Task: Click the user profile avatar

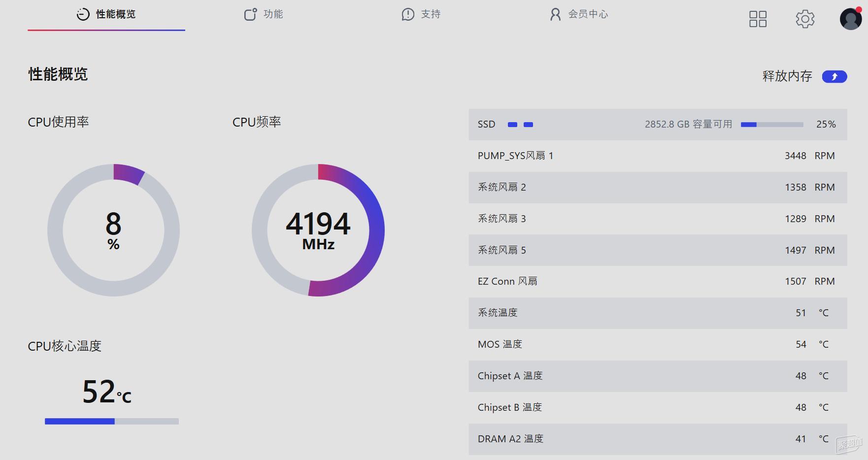Action: 850,19
